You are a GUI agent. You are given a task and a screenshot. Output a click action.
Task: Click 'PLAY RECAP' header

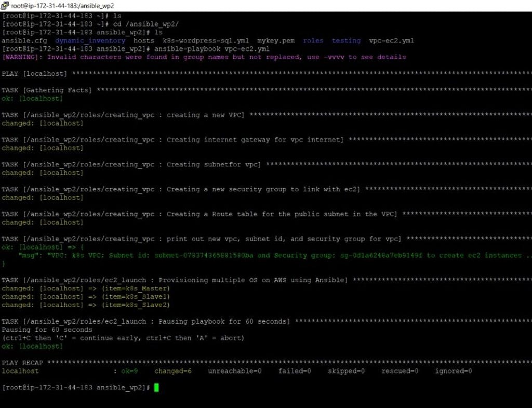(22, 363)
